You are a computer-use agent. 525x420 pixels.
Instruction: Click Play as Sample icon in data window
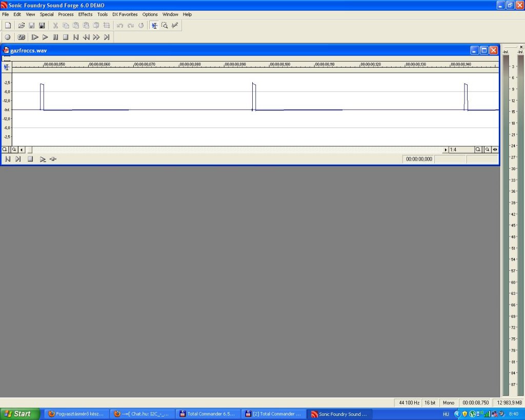point(53,159)
